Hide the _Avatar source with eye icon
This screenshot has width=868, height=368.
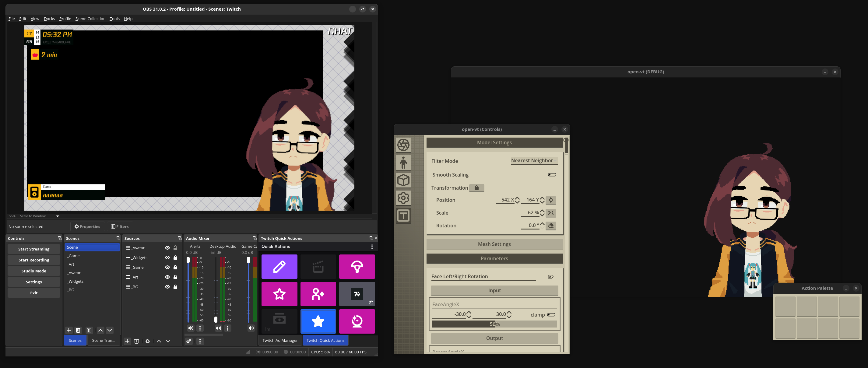pos(167,248)
